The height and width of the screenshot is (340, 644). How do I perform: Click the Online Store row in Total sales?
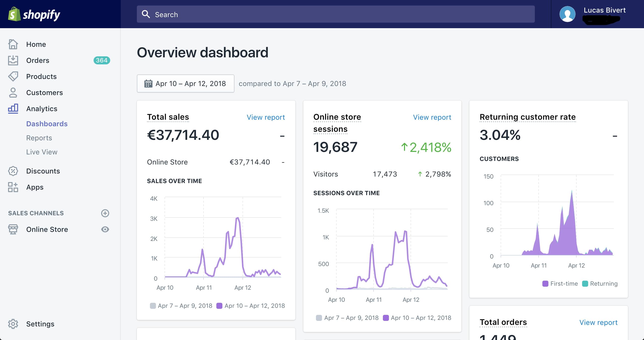pyautogui.click(x=216, y=162)
